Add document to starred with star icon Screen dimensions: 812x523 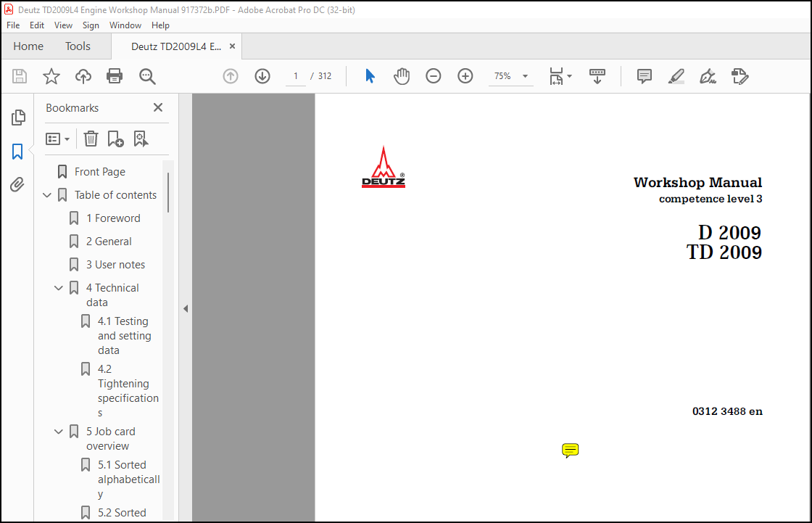[51, 76]
